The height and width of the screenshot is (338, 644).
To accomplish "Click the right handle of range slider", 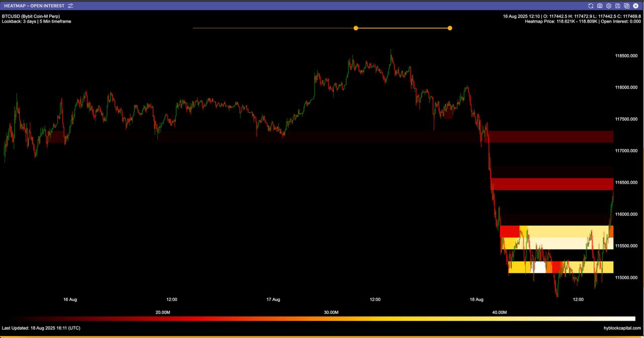I will point(450,28).
